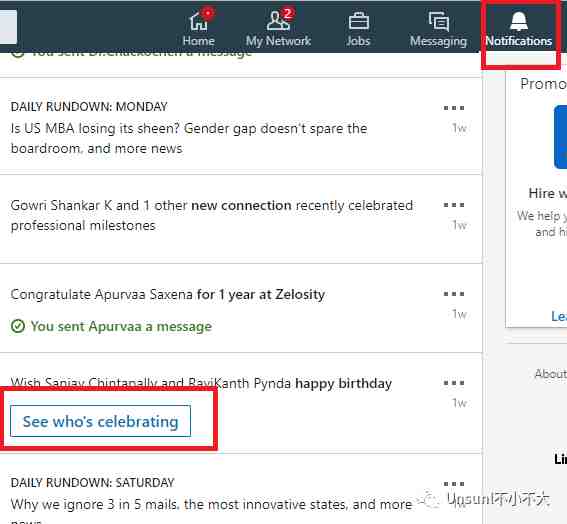Open options for Gowri Shankar K notification

(x=454, y=205)
